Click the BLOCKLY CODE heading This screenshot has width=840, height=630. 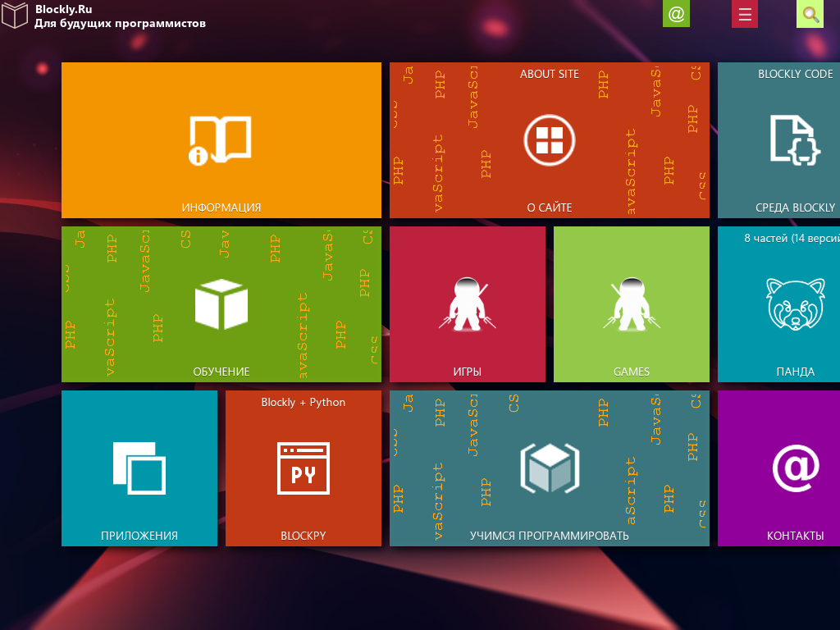tap(796, 74)
